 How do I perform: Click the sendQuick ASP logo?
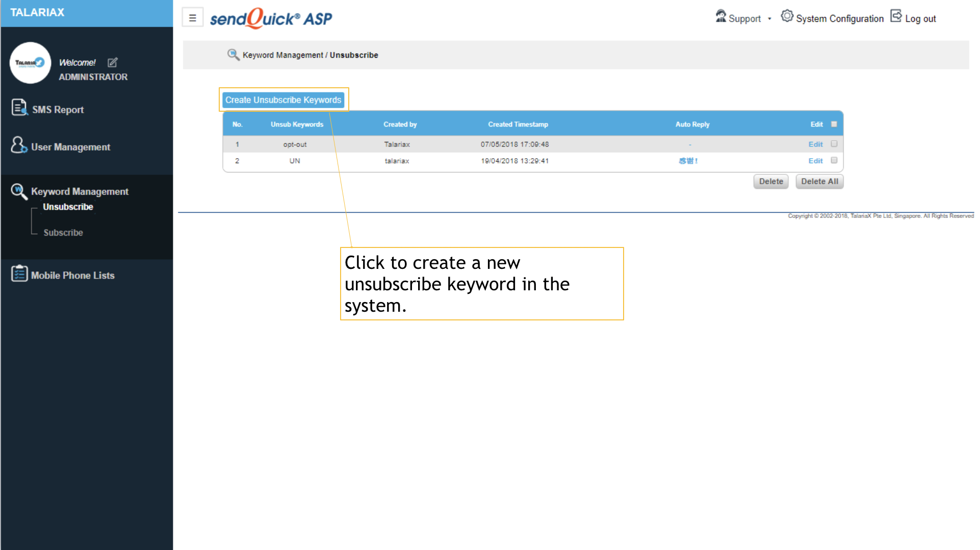(x=271, y=18)
